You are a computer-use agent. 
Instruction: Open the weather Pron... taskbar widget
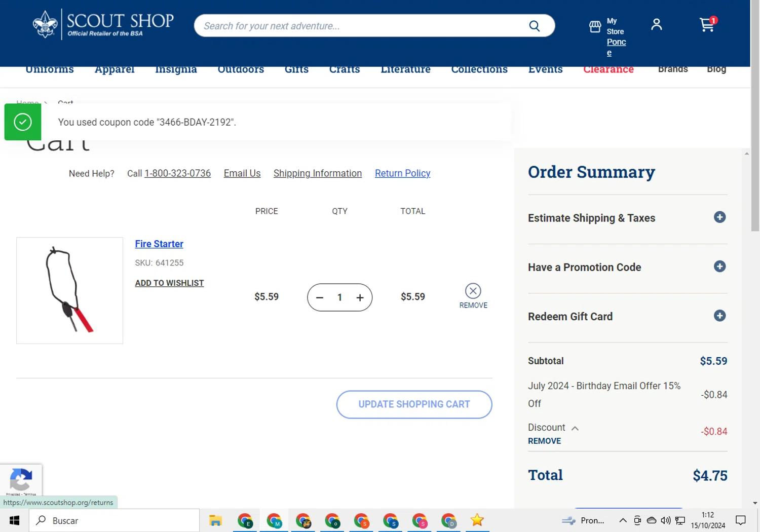583,520
